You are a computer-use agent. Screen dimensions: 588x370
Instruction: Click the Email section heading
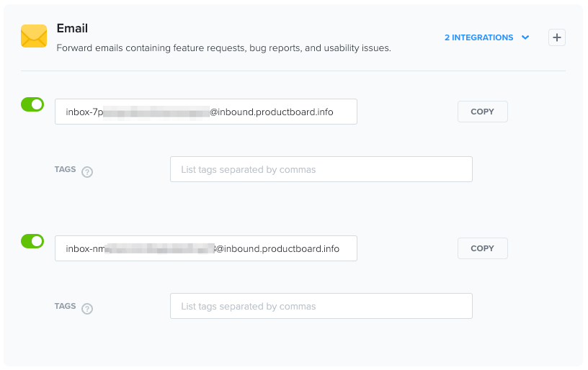[72, 28]
